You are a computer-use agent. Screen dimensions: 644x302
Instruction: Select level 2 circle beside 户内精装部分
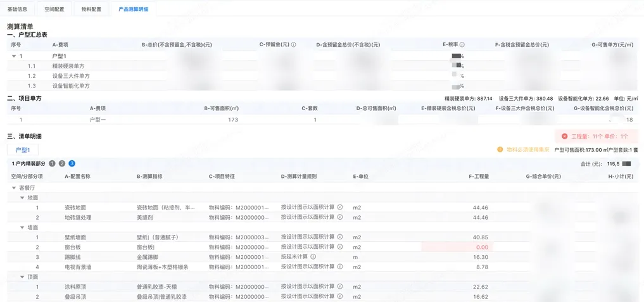[62, 163]
